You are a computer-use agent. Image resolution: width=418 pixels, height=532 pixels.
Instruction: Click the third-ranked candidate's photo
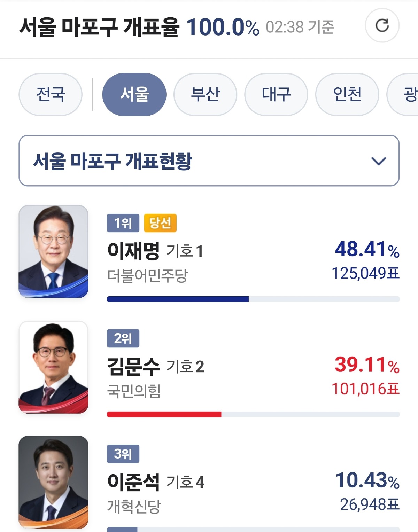[x=54, y=482]
